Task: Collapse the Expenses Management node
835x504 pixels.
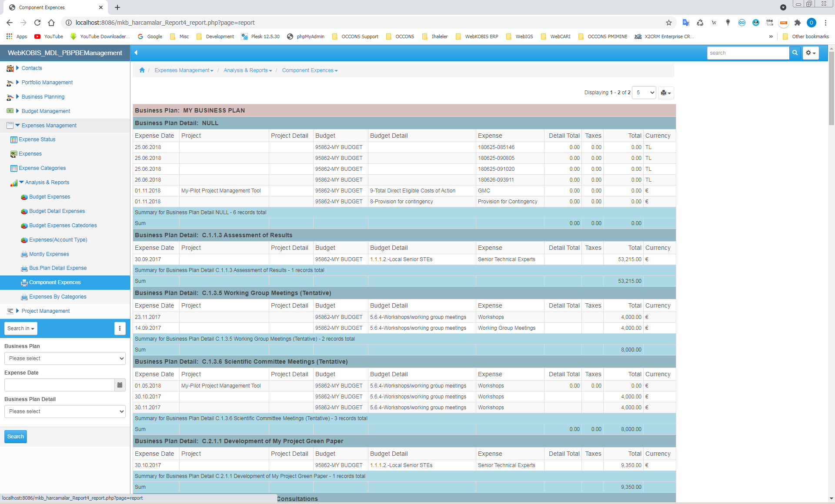Action: 18,125
